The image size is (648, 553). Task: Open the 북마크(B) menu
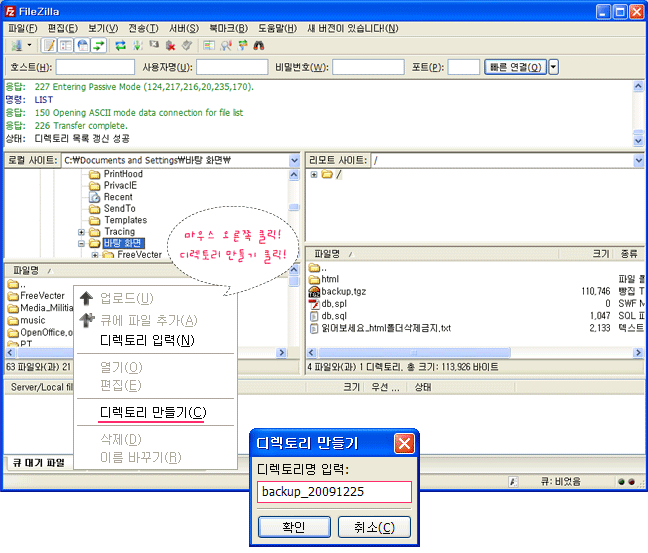tap(228, 28)
